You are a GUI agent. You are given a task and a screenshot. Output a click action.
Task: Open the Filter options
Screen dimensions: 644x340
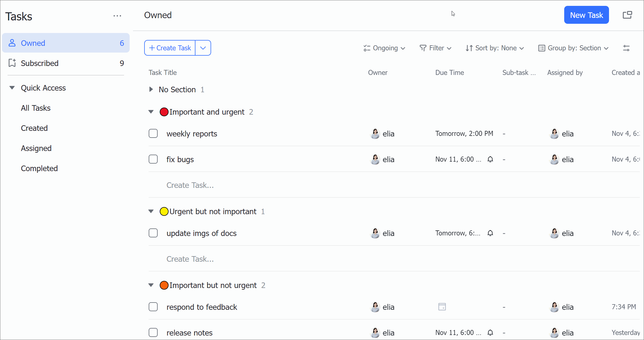(435, 48)
